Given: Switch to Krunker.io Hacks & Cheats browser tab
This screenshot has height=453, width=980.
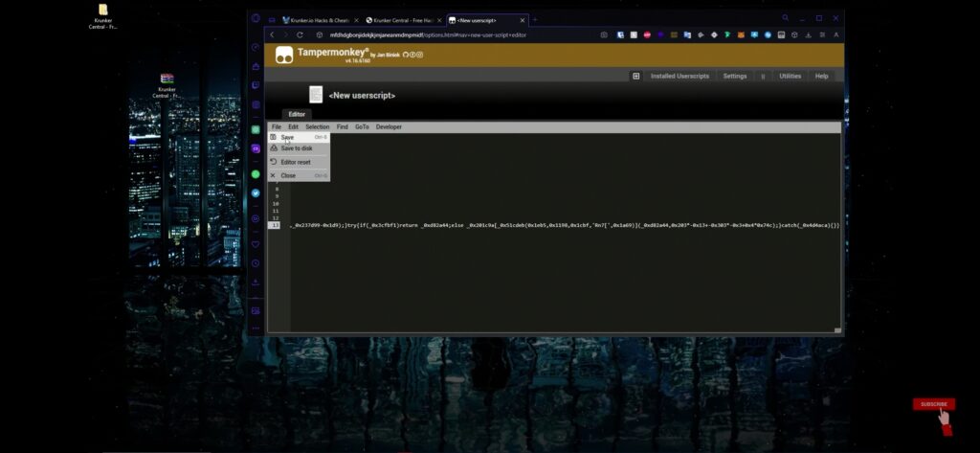Looking at the screenshot, I should 320,20.
